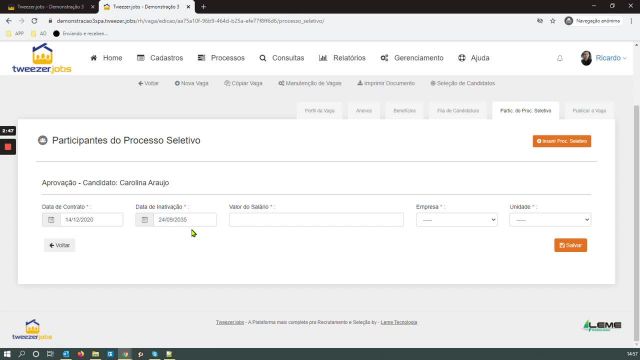Close the first Tweezer.jobs browser tab
This screenshot has height=360, width=640.
93,7
